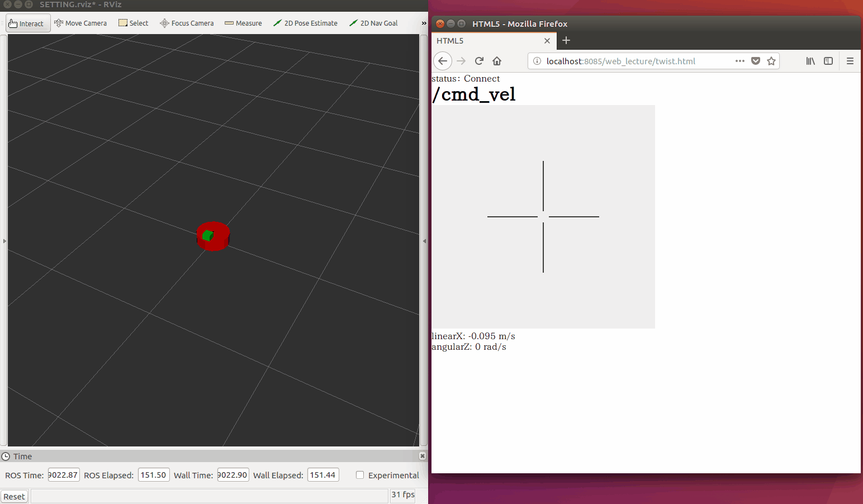Save the page to Pocket
Image resolution: width=863 pixels, height=504 pixels.
pyautogui.click(x=756, y=61)
